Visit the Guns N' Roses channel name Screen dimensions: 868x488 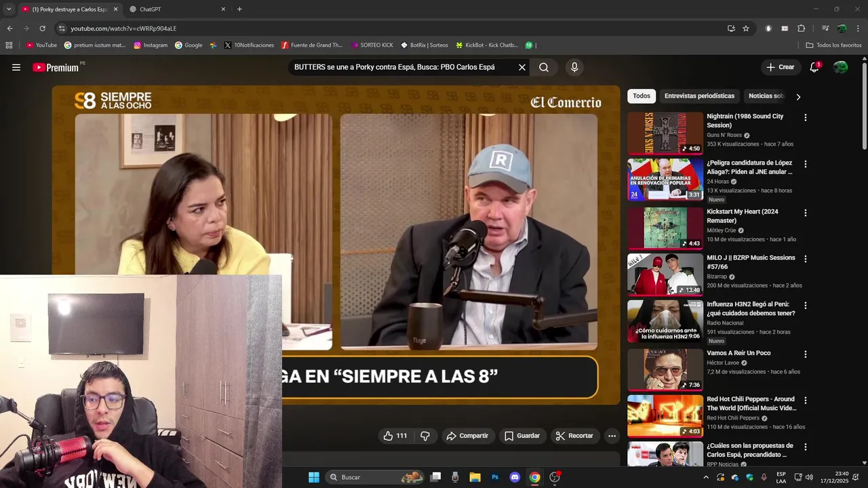724,135
